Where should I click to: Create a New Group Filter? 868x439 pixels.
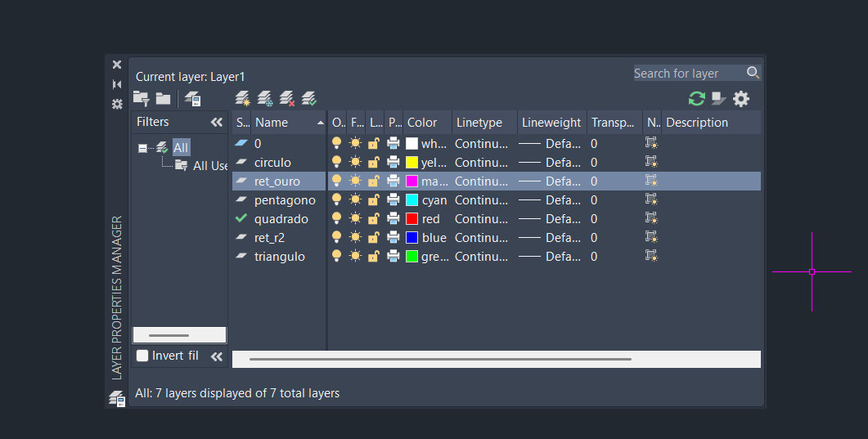point(163,99)
